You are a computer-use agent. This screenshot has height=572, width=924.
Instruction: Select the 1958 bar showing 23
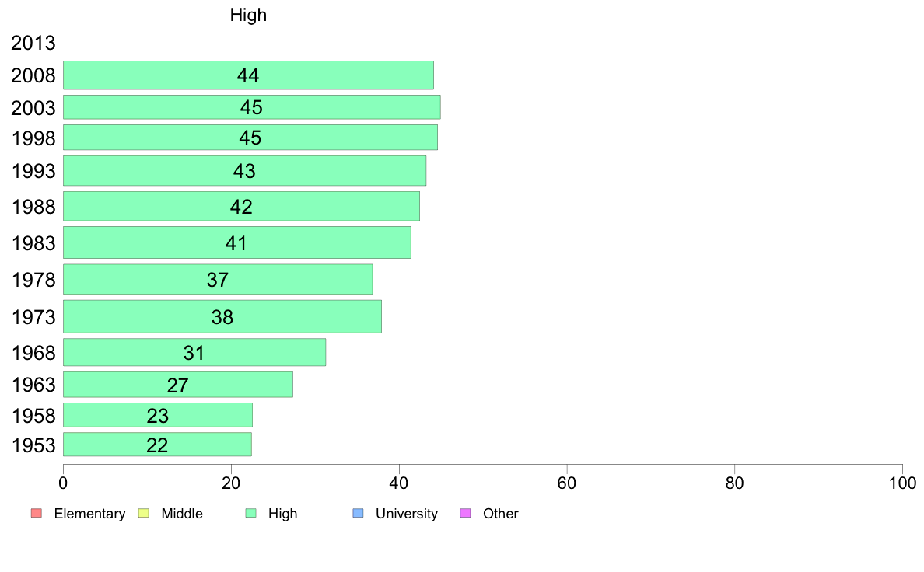pyautogui.click(x=158, y=415)
